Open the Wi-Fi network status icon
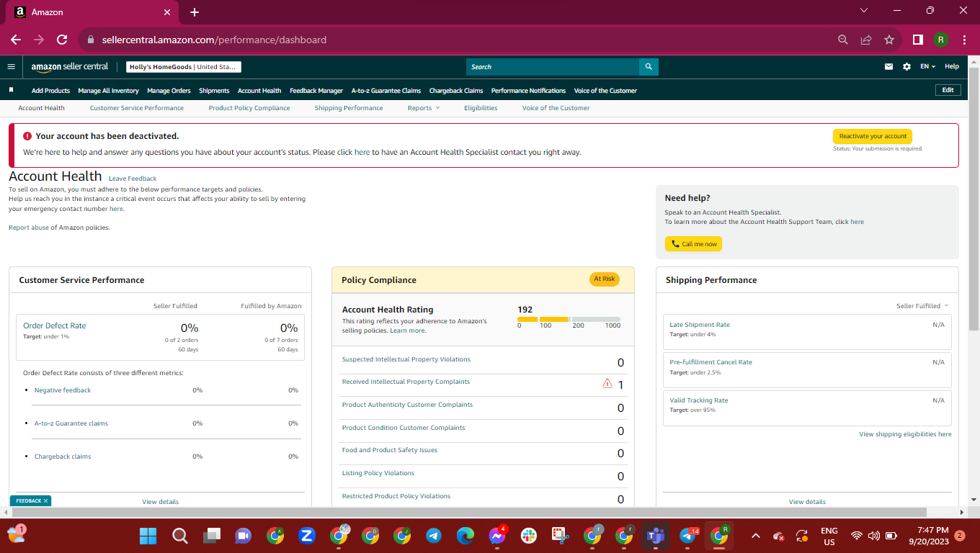Image resolution: width=980 pixels, height=553 pixels. [856, 536]
